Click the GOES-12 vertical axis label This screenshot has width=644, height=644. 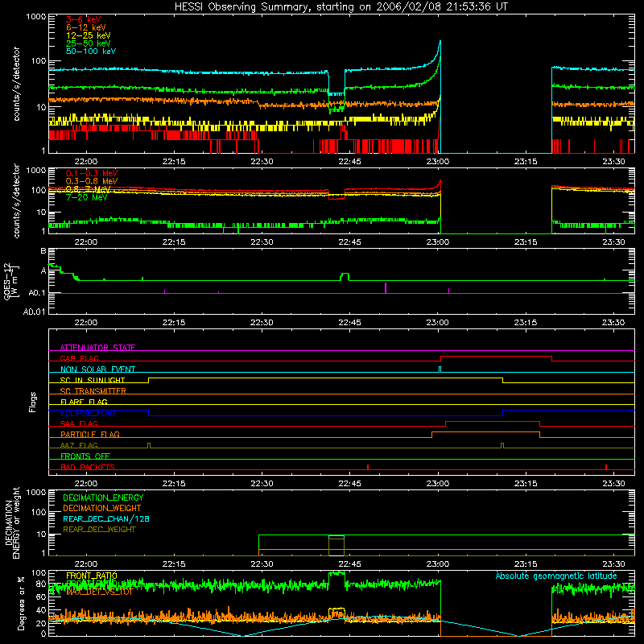point(10,282)
